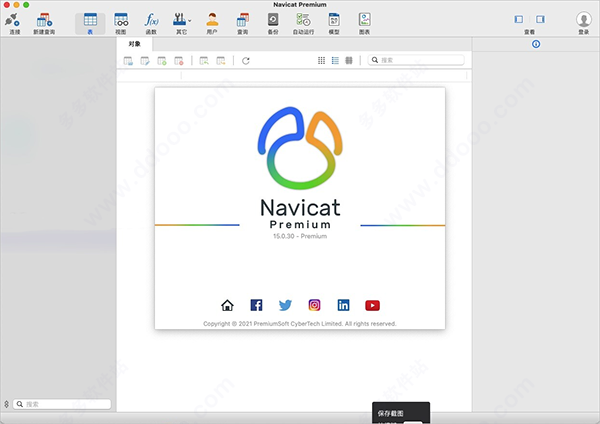Open the Others (其它) dropdown arrow
The width and height of the screenshot is (600, 424).
[190, 20]
